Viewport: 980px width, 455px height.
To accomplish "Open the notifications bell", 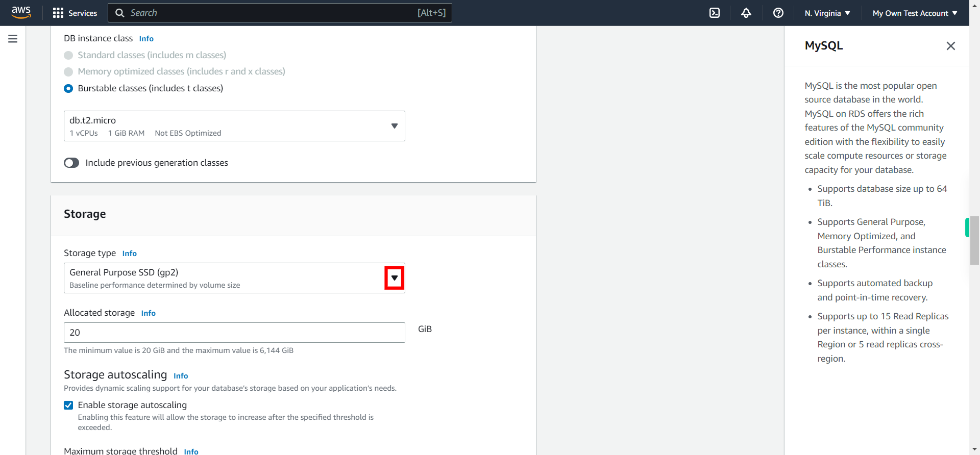I will pyautogui.click(x=746, y=13).
